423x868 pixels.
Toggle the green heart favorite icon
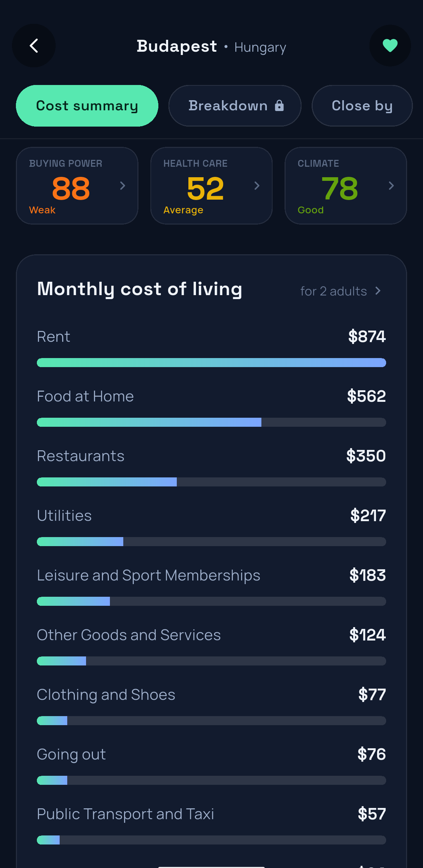click(390, 46)
